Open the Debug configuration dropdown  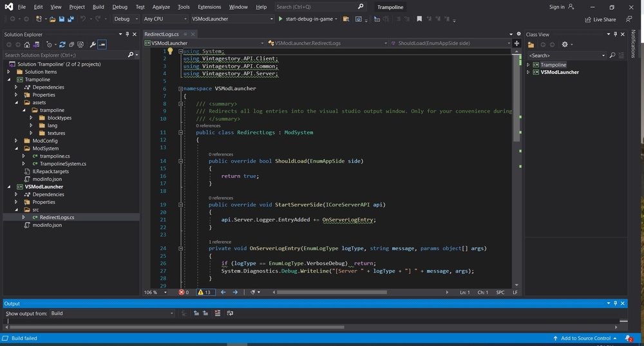click(x=126, y=19)
